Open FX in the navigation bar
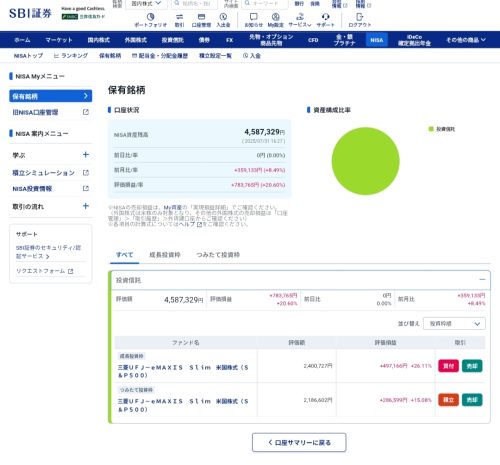Image resolution: width=500 pixels, height=465 pixels. click(x=230, y=40)
